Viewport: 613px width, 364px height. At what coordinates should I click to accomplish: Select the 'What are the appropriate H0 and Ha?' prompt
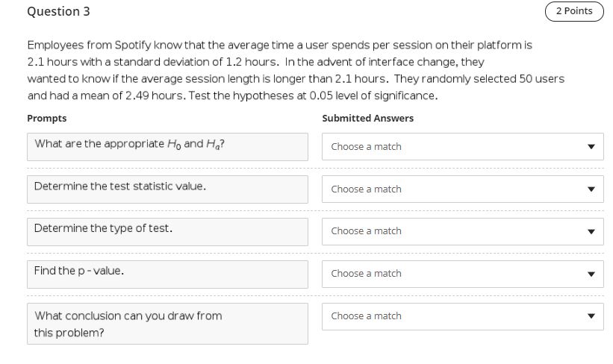click(x=167, y=147)
